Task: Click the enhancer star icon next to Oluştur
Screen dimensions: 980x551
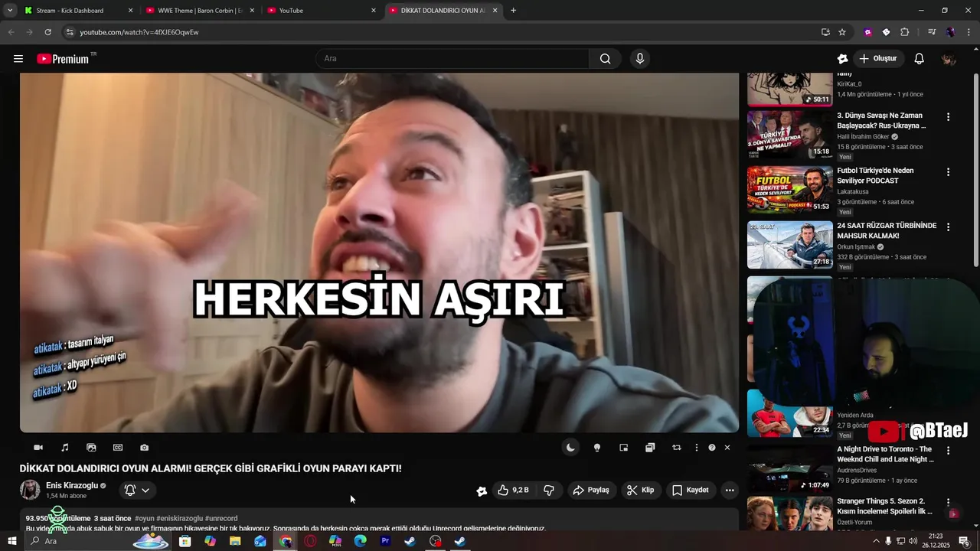Action: tap(843, 59)
